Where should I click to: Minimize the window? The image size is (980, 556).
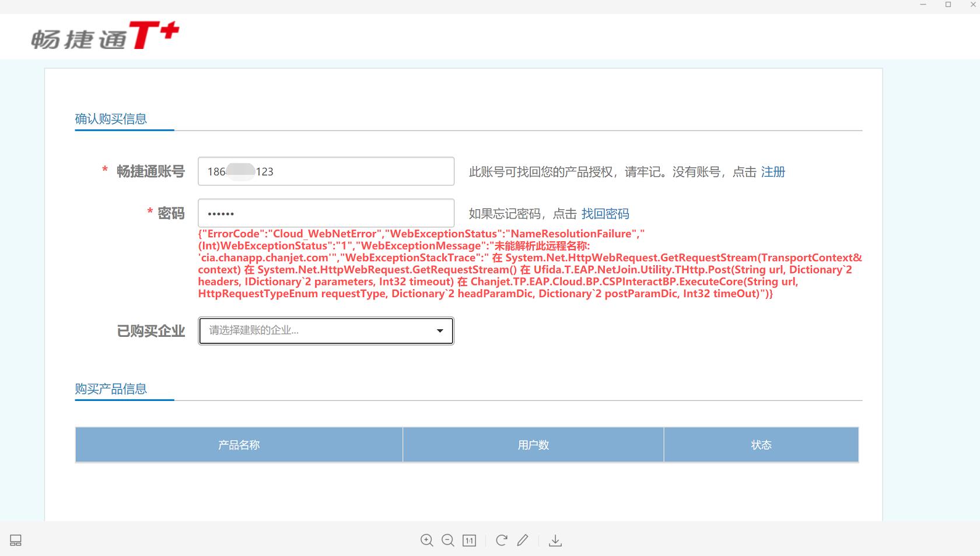923,5
